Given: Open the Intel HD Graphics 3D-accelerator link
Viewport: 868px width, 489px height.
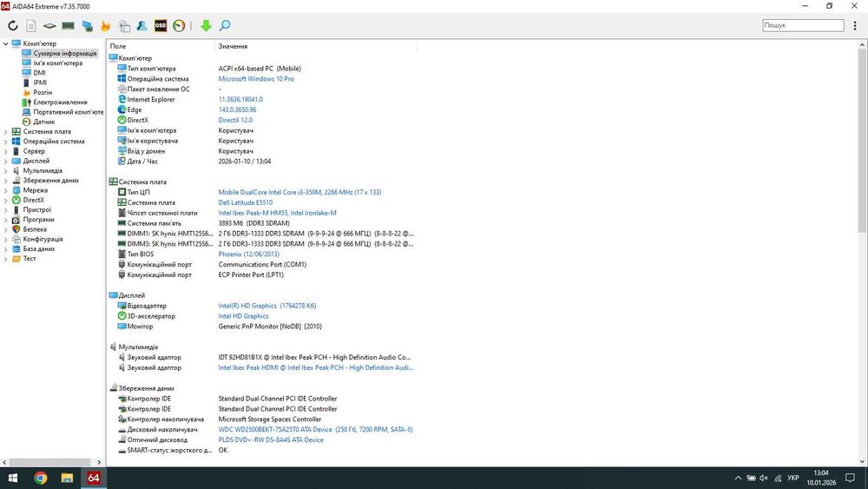Looking at the screenshot, I should tap(243, 316).
